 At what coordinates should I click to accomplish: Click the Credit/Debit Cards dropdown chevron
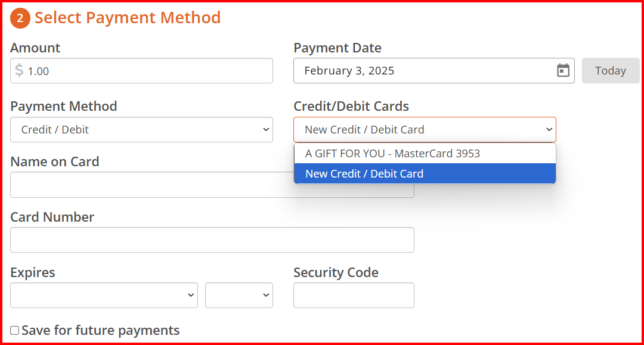tap(549, 130)
